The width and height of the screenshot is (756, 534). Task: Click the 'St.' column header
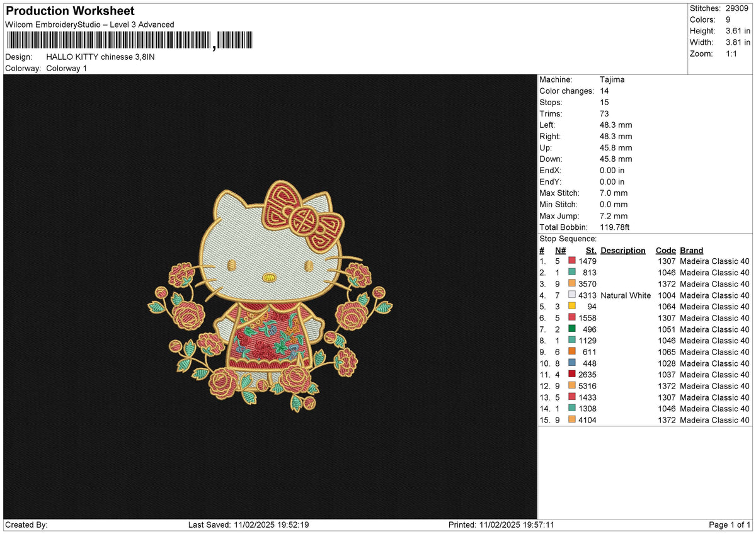point(591,250)
